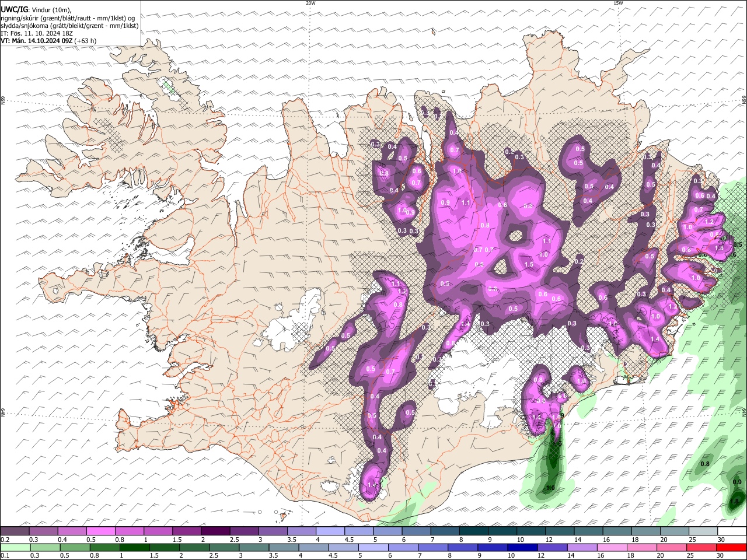The width and height of the screenshot is (747, 560).
Task: Click the dark green 1–1.5 swatch on the rain scale
Action: click(x=135, y=547)
